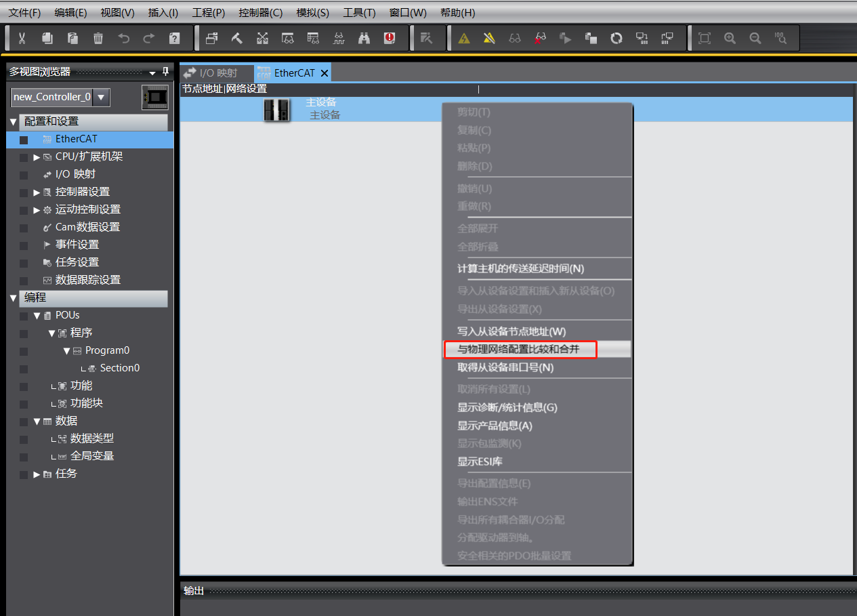Click the yellow warning triangle Online icon
This screenshot has width=857, height=616.
464,38
